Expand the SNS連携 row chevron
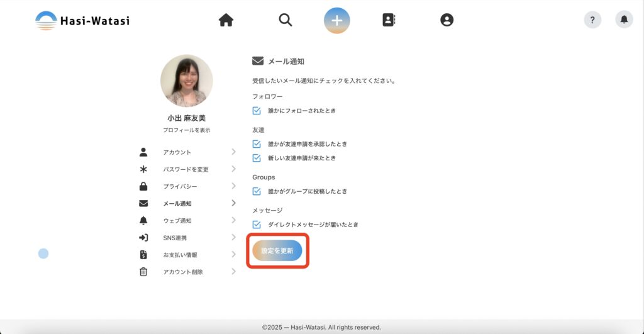Viewport: 644px width, 334px height. 233,237
